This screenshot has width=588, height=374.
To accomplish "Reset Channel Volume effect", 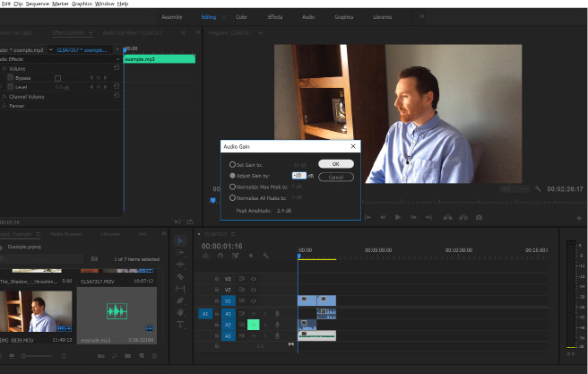I will (117, 96).
